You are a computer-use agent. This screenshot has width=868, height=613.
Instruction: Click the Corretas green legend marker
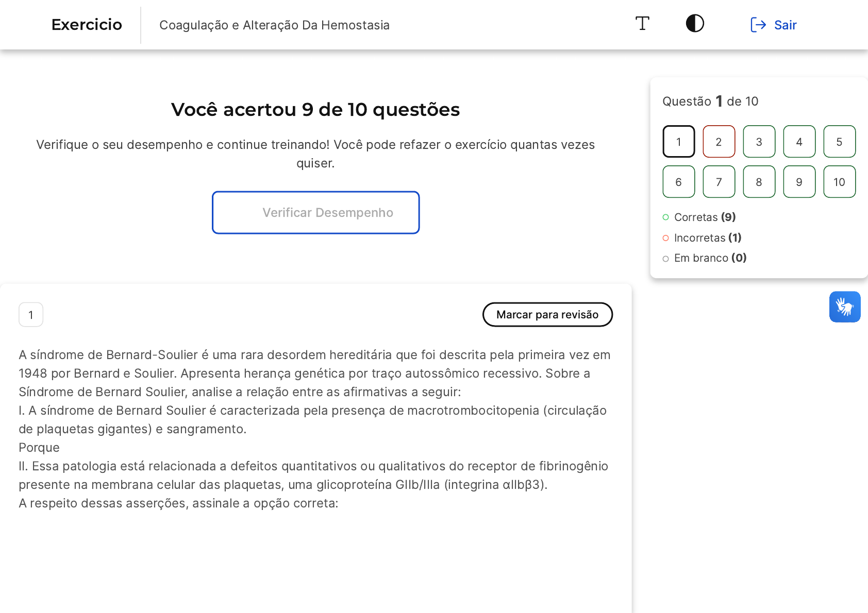click(x=665, y=217)
